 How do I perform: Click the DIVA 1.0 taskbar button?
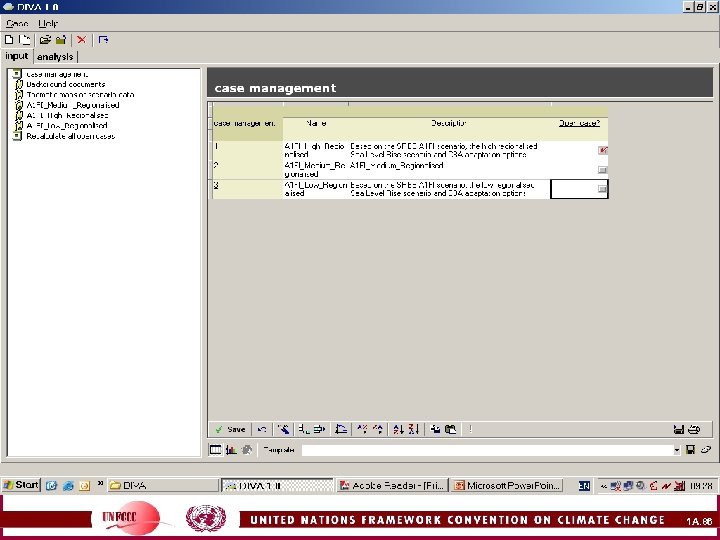277,485
